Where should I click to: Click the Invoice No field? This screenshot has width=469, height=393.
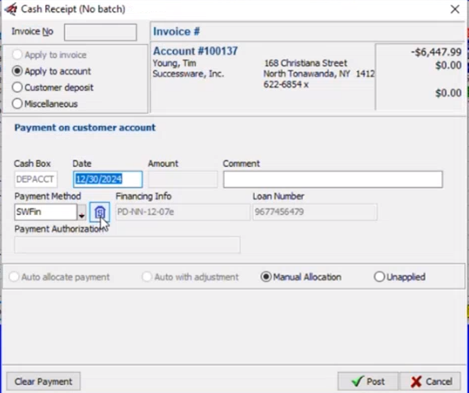click(x=100, y=32)
